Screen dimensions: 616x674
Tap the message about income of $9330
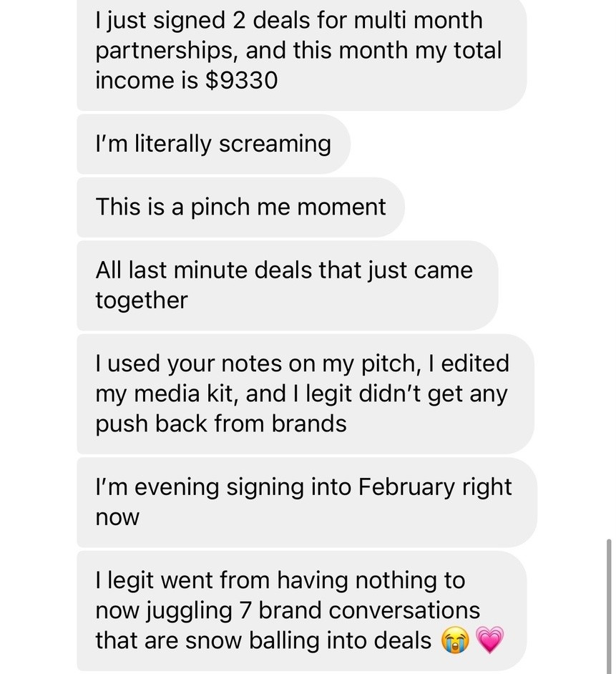click(302, 54)
